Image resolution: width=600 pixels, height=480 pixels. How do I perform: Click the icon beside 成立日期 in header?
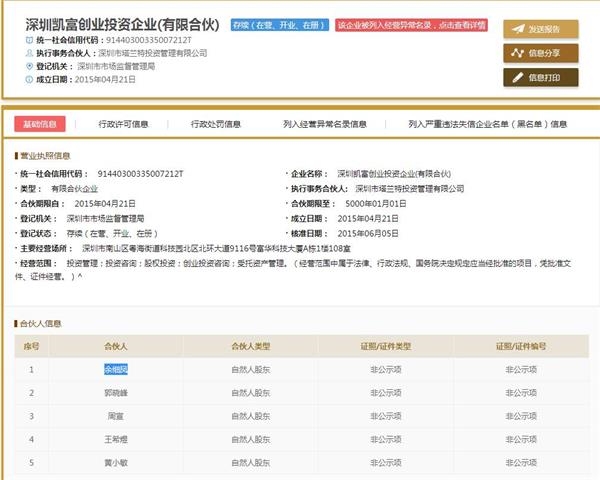click(28, 78)
